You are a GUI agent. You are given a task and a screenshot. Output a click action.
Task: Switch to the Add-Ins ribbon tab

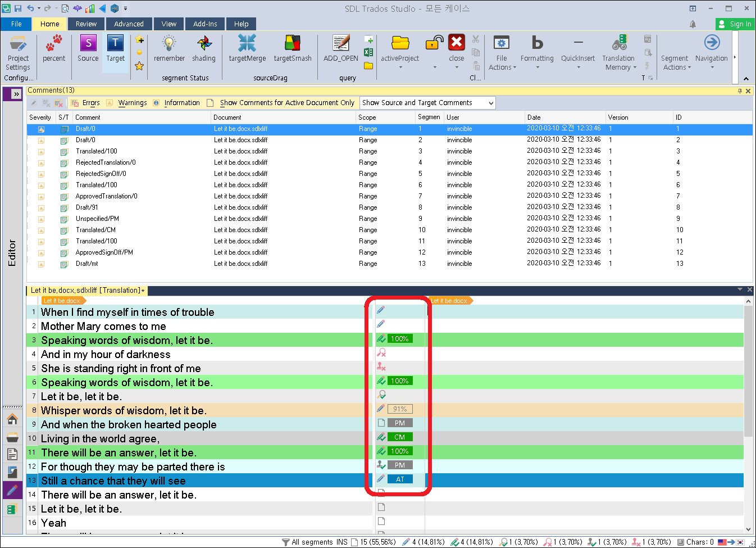click(205, 24)
